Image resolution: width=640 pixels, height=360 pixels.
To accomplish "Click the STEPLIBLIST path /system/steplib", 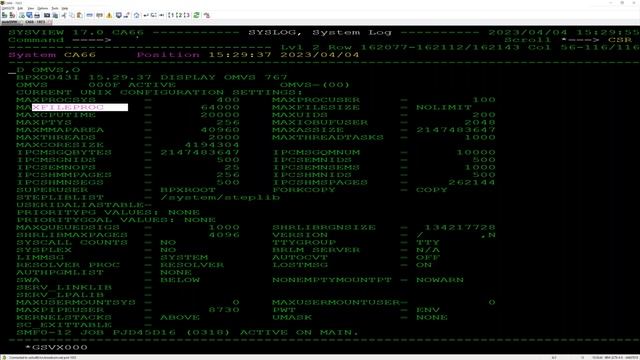I will 220,198.
